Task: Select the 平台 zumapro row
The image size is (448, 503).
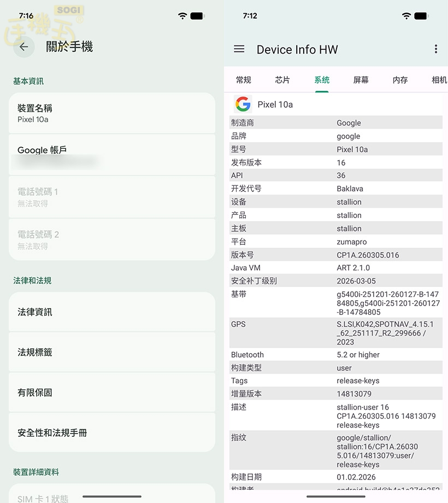Action: 336,242
